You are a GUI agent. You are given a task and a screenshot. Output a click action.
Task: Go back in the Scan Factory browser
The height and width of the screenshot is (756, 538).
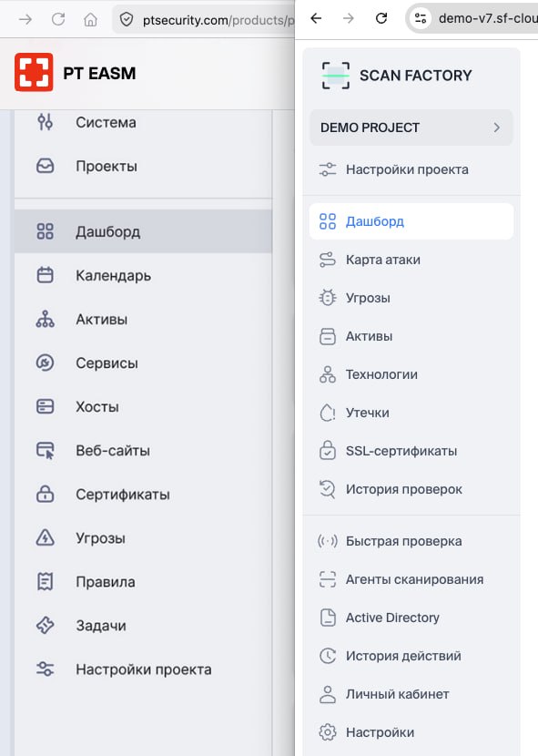click(x=316, y=18)
